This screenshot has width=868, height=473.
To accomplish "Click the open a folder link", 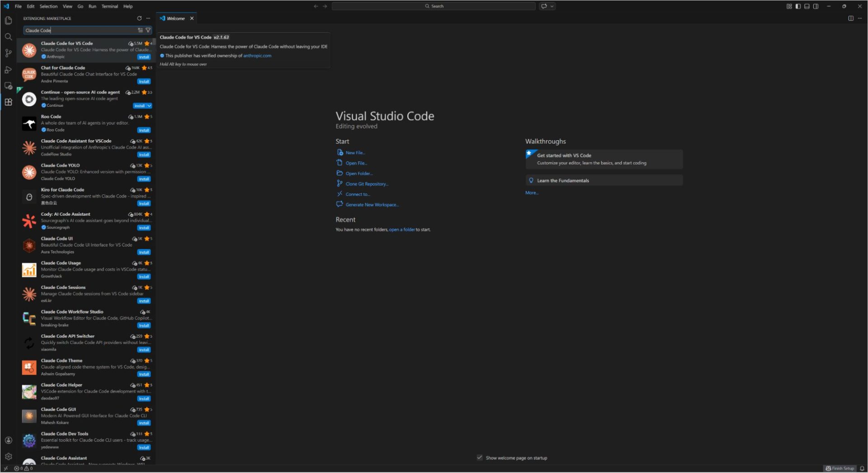I will 401,229.
